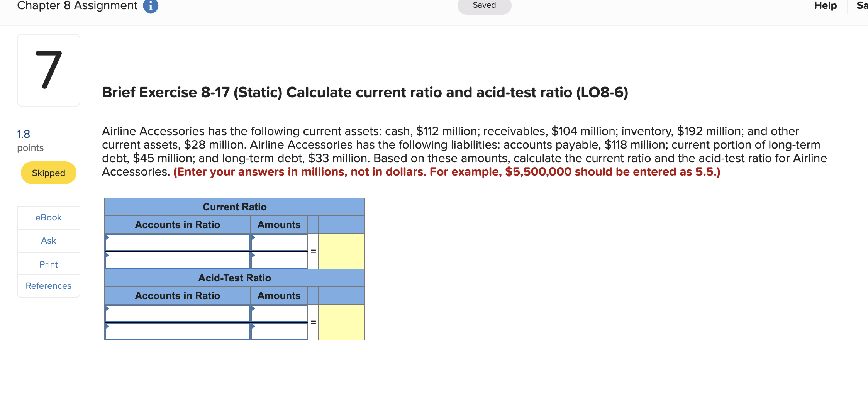868x393 pixels.
Task: Open the Acid-Test Ratio denominator account dropdown
Action: click(178, 331)
